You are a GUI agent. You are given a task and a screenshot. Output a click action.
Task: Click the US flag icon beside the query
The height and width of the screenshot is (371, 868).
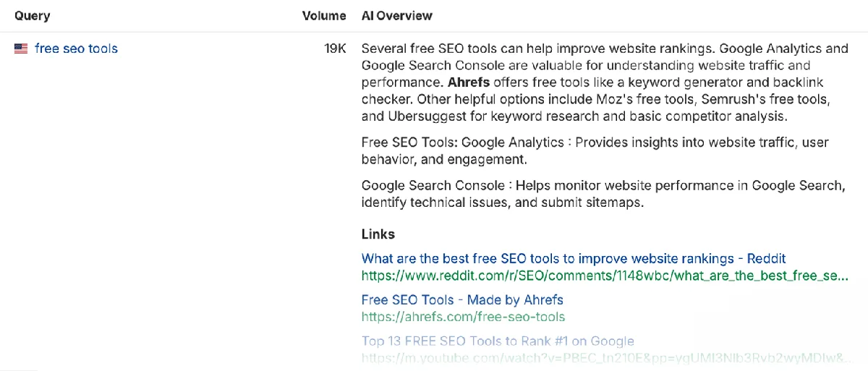(21, 49)
